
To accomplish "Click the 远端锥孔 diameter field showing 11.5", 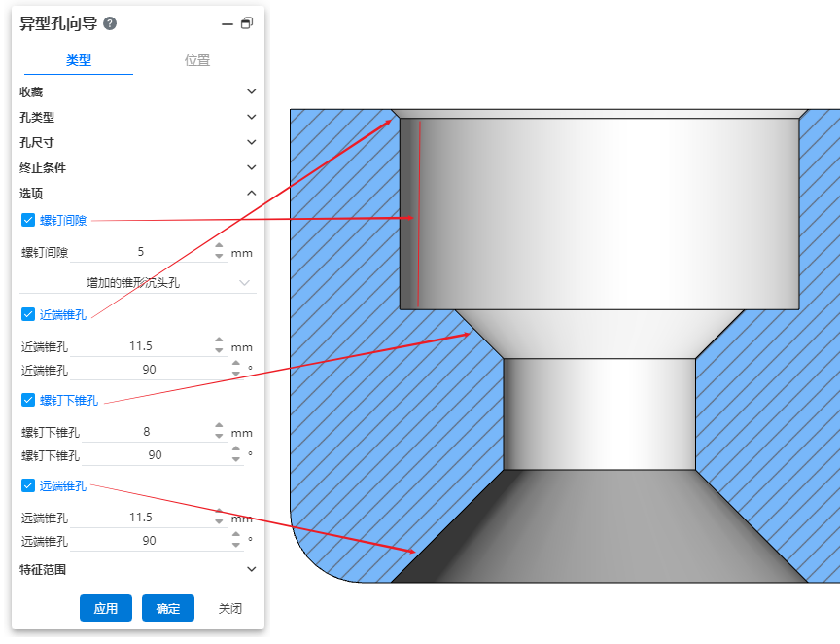I will [x=141, y=518].
